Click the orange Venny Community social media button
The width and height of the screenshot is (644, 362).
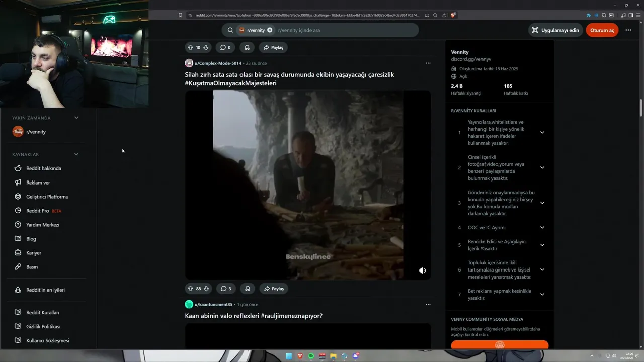(500, 345)
